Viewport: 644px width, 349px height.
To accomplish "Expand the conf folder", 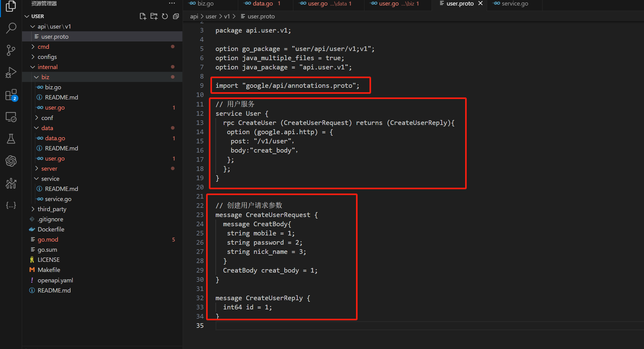I will pos(36,118).
